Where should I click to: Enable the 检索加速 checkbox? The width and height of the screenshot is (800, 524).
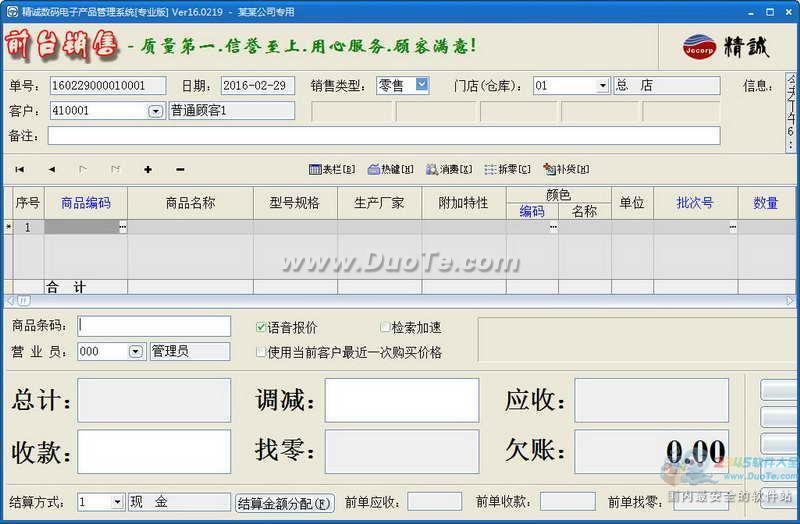click(386, 327)
